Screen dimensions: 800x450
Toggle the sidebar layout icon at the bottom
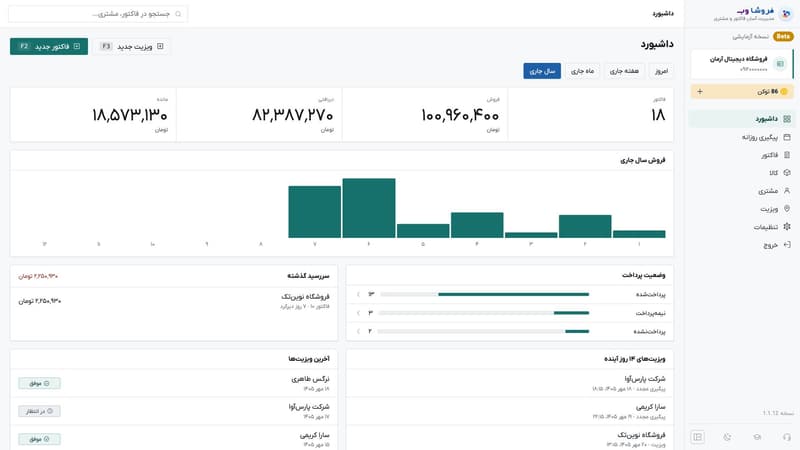tap(697, 437)
